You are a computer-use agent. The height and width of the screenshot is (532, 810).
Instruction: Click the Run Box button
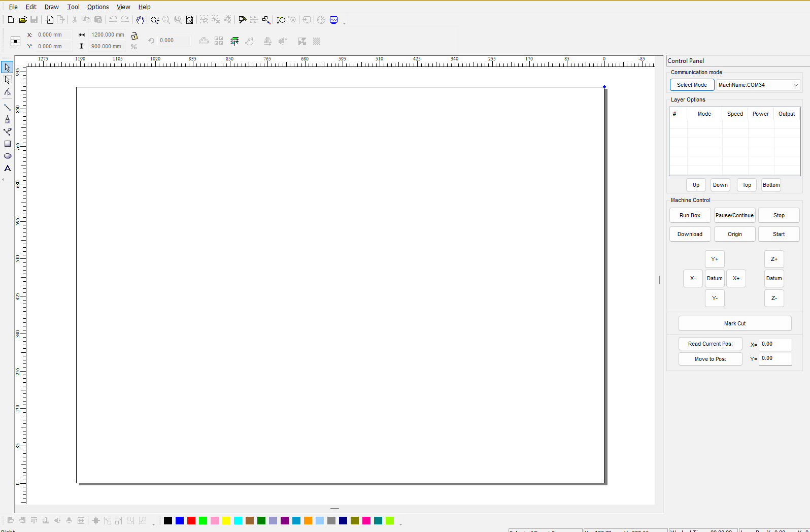point(690,215)
